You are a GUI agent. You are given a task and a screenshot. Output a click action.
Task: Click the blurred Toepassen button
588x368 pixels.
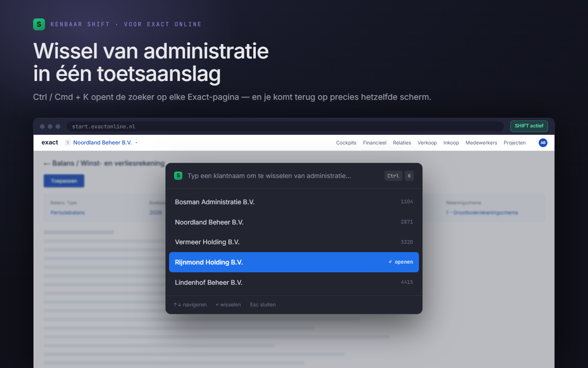click(x=64, y=181)
